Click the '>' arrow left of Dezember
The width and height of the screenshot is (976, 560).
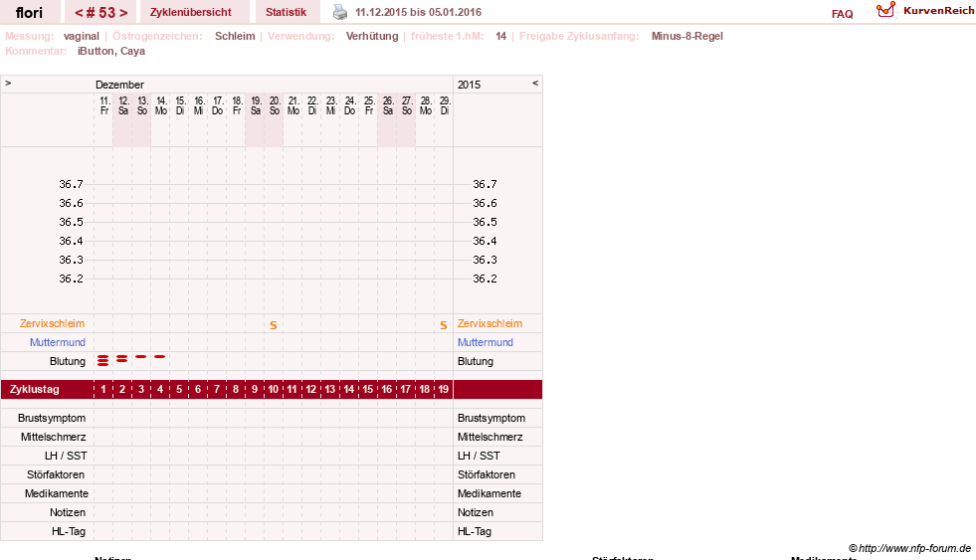click(x=8, y=83)
